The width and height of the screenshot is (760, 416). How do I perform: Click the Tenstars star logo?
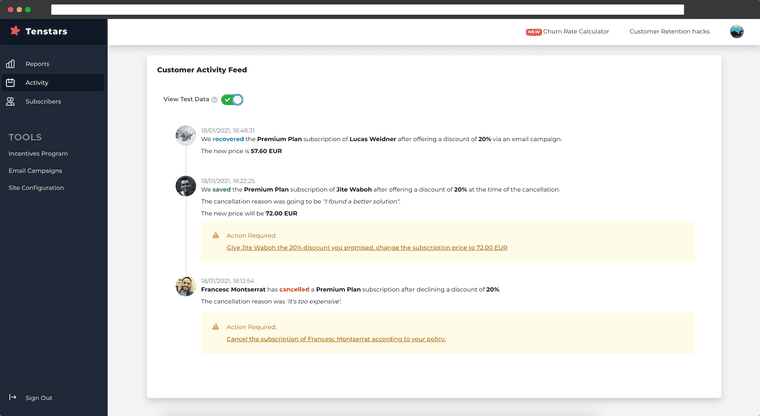[x=15, y=31]
